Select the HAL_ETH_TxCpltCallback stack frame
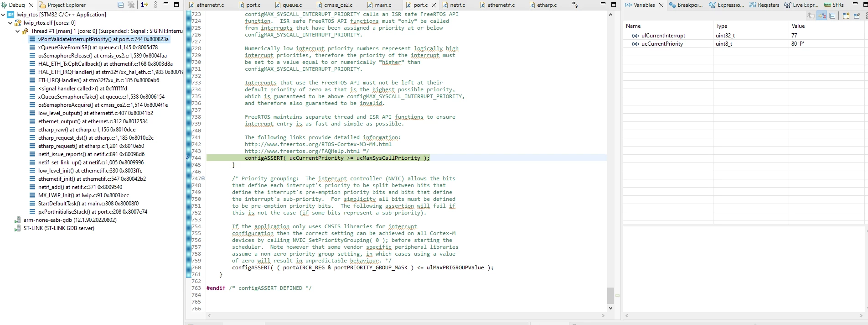Viewport: 868px width, 325px height. pos(101,64)
